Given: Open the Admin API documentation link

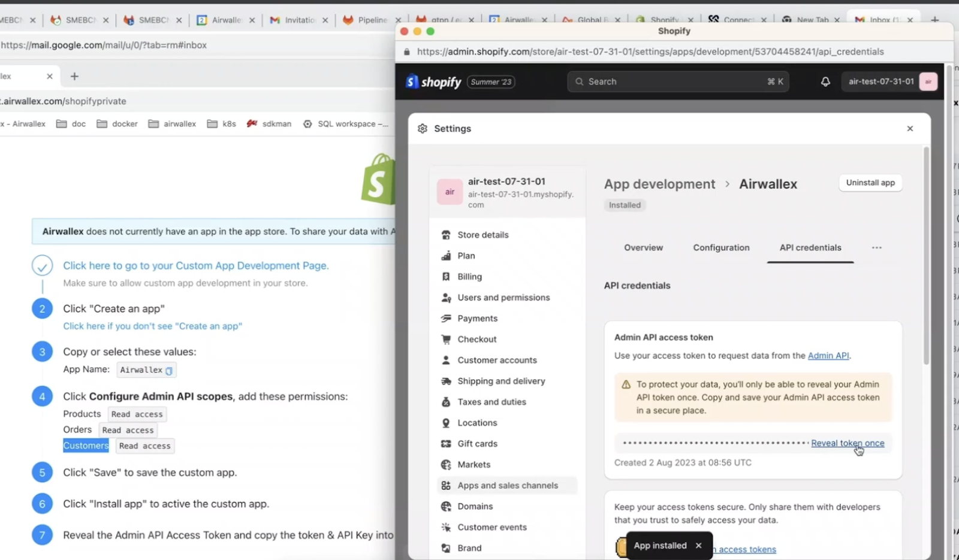Looking at the screenshot, I should (x=828, y=356).
